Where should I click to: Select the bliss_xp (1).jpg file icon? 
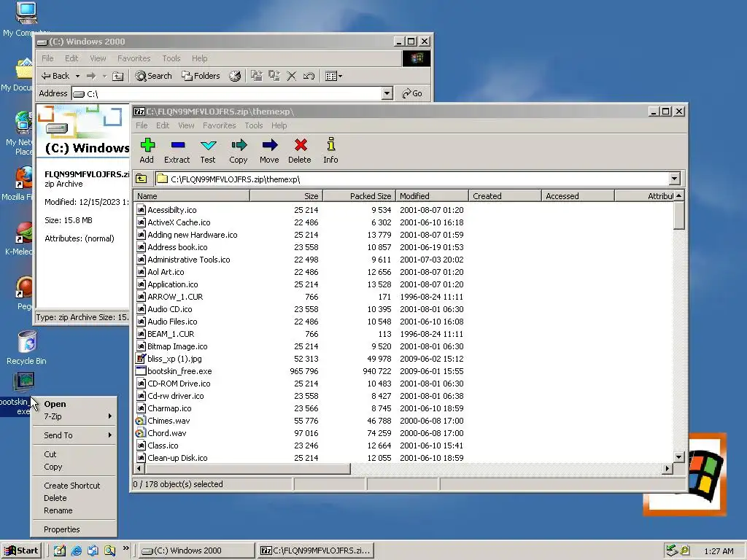click(x=141, y=359)
